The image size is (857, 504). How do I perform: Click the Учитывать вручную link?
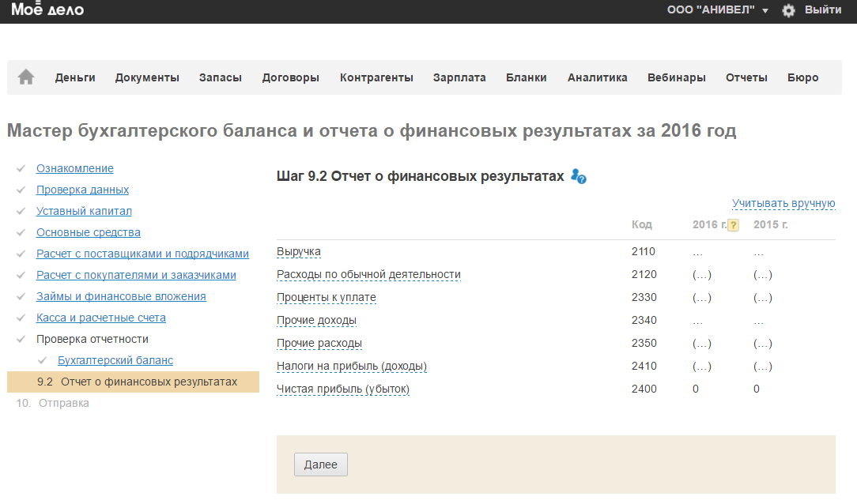(x=783, y=204)
